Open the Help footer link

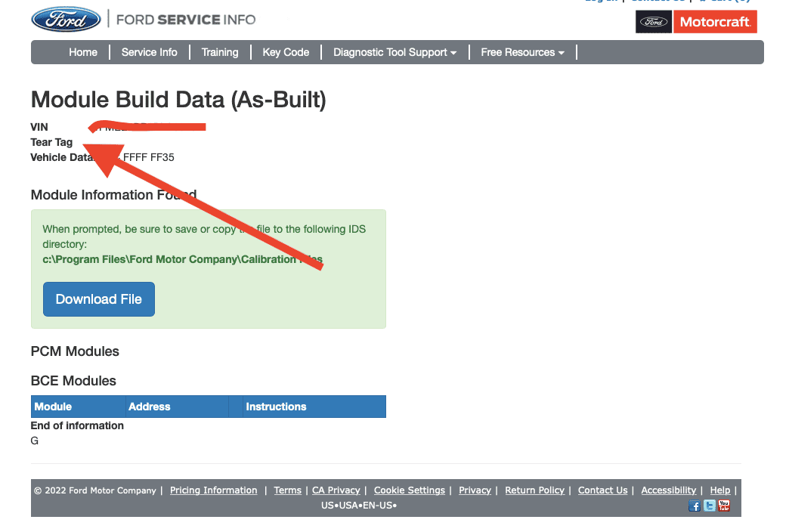(719, 490)
